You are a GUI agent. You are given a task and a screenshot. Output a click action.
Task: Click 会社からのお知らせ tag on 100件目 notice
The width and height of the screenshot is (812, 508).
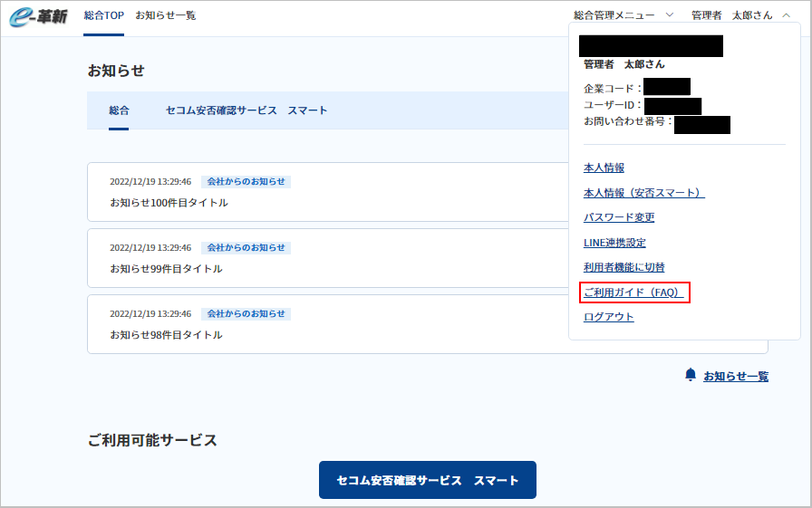tap(246, 182)
